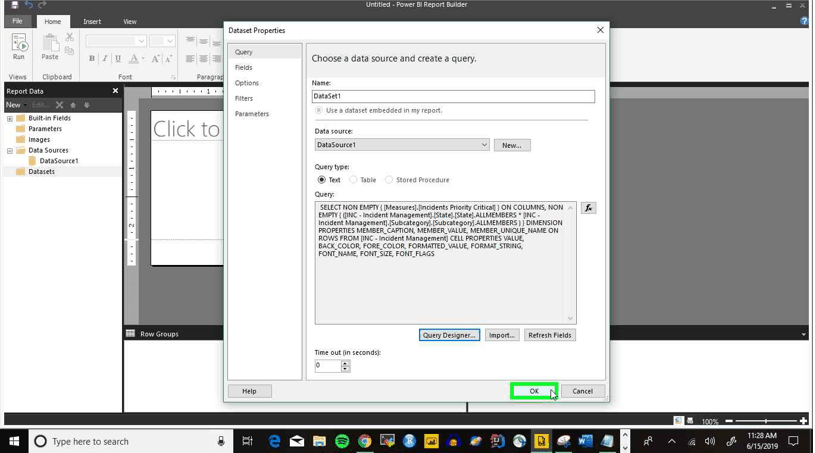Toggle Bold formatting in Font group

(92, 58)
